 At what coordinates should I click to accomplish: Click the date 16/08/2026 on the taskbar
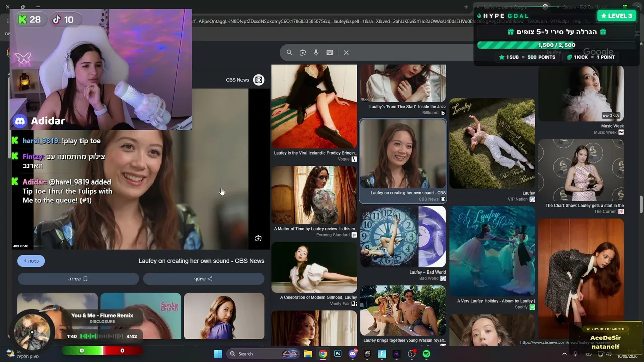click(x=627, y=356)
